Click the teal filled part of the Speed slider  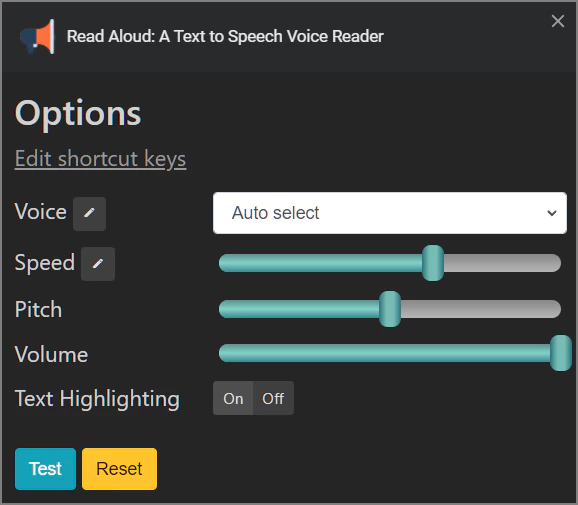[x=320, y=263]
